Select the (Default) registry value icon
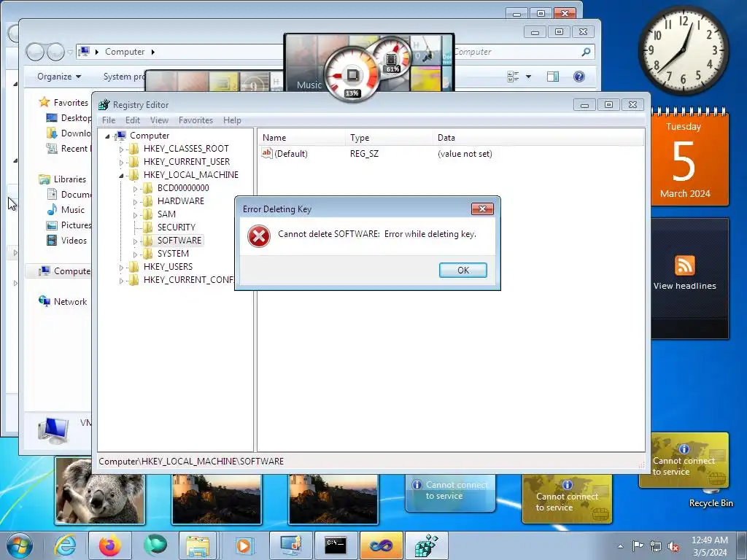This screenshot has height=560, width=747. (267, 153)
